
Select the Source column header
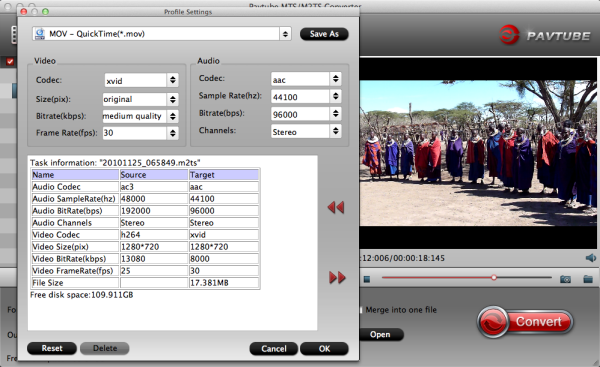point(154,175)
